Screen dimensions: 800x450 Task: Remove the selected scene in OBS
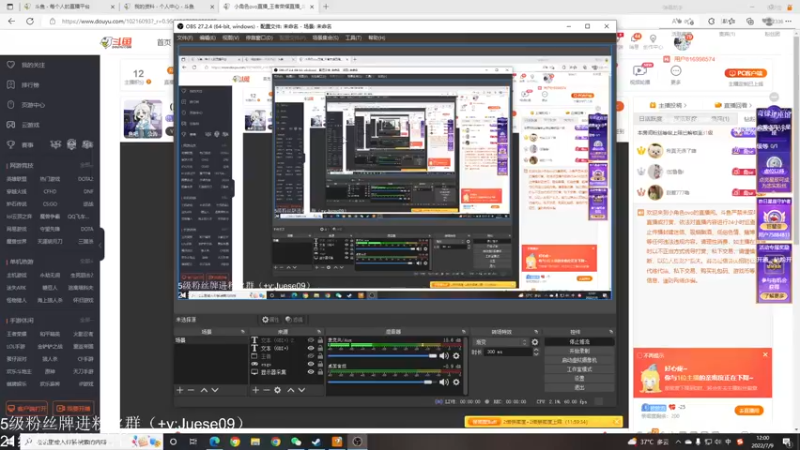191,390
